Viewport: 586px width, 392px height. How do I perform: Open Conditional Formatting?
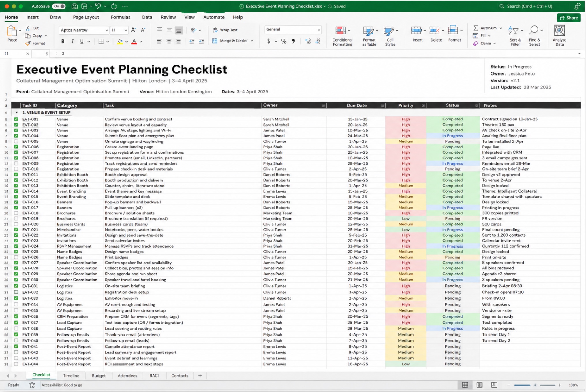pos(342,36)
